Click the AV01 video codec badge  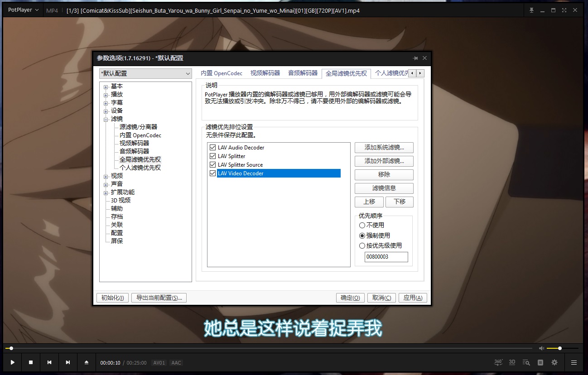(159, 363)
